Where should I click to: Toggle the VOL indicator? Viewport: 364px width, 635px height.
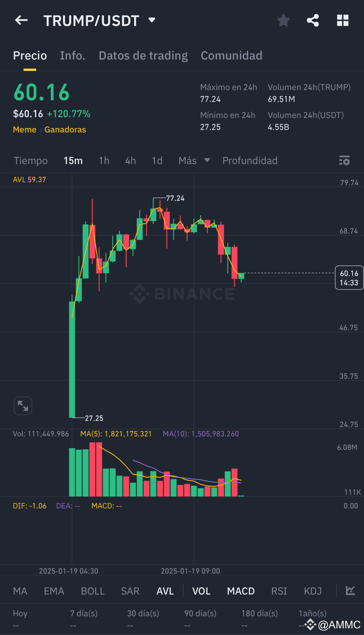click(x=201, y=591)
